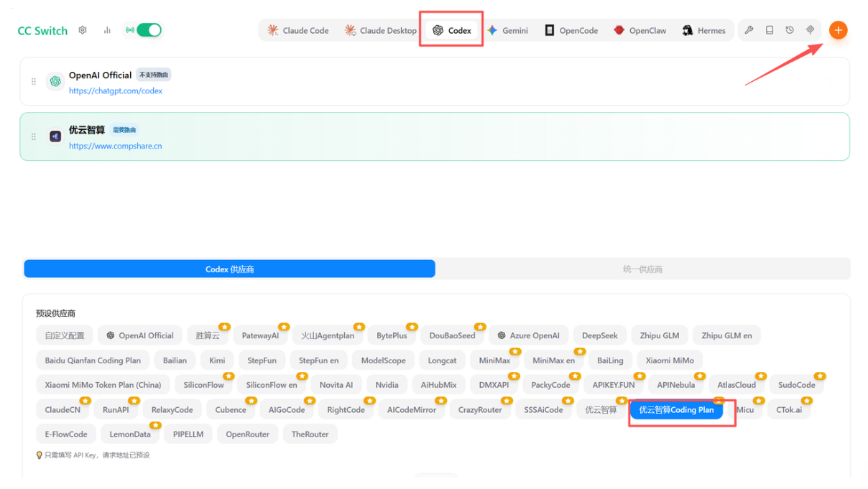868x489 pixels.
Task: Choose the 自定义配置 preset
Action: coord(65,335)
